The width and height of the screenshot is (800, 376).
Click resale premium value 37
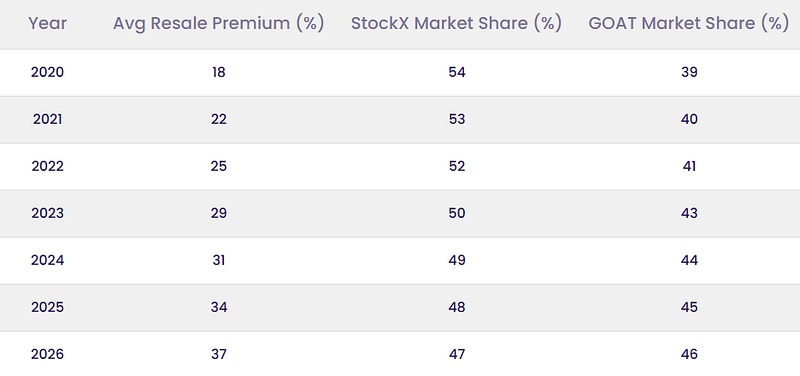coord(218,355)
